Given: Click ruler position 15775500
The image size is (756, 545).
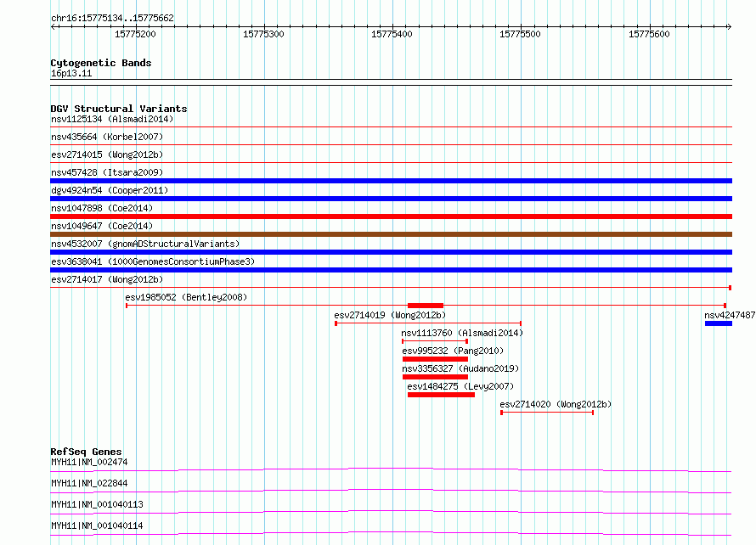Looking at the screenshot, I should pyautogui.click(x=520, y=34).
